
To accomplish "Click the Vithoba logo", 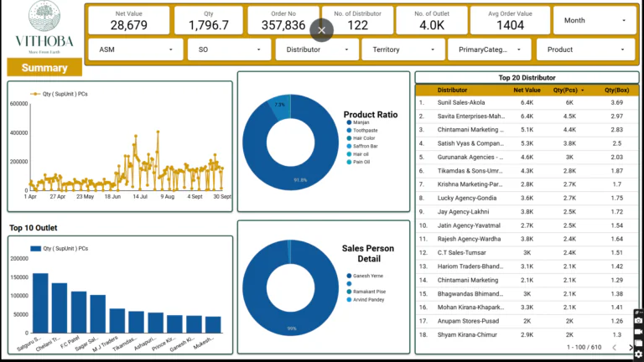I will pyautogui.click(x=44, y=28).
